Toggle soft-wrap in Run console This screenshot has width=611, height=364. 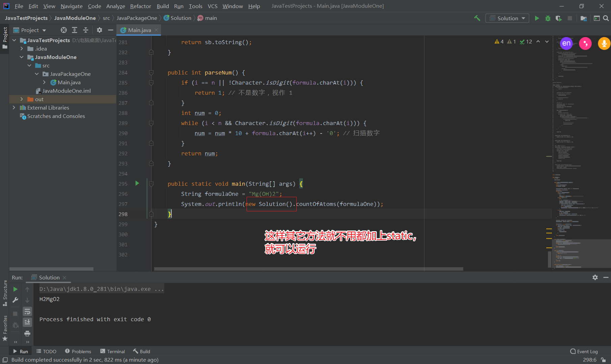[27, 311]
